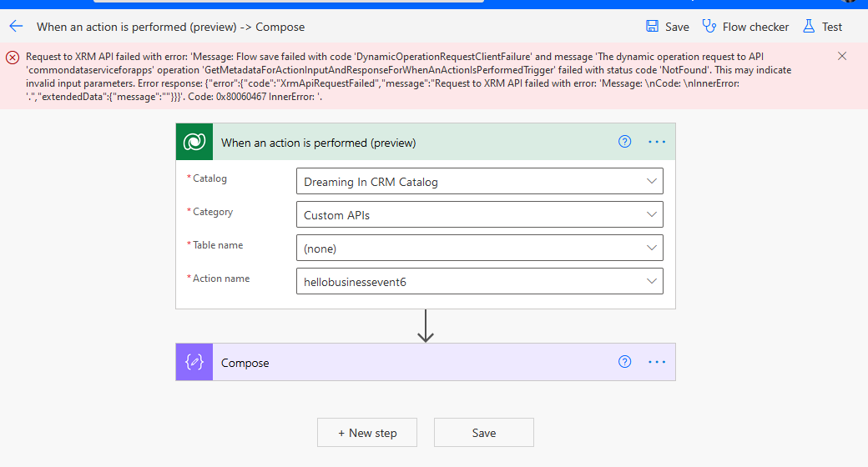The image size is (868, 467).
Task: Click the New step button
Action: [367, 433]
